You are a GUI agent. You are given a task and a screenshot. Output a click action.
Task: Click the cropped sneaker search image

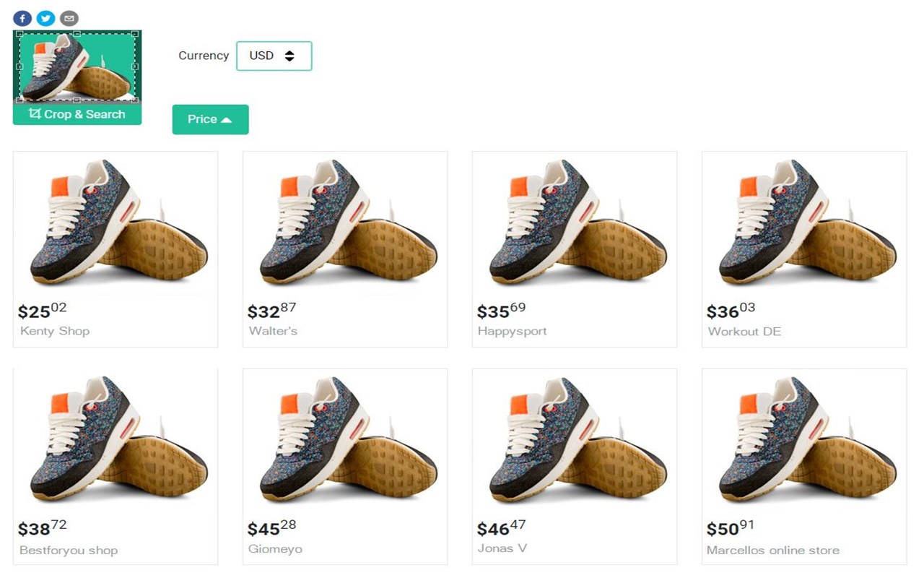pyautogui.click(x=77, y=66)
